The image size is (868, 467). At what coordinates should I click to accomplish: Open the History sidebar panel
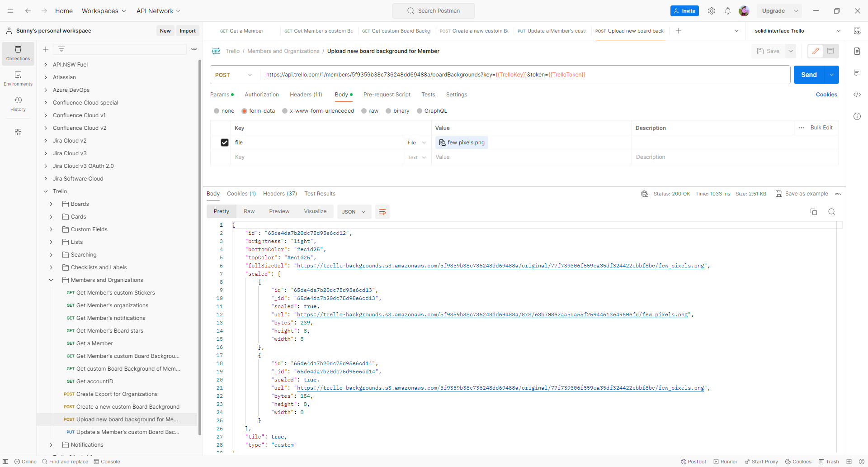(18, 104)
